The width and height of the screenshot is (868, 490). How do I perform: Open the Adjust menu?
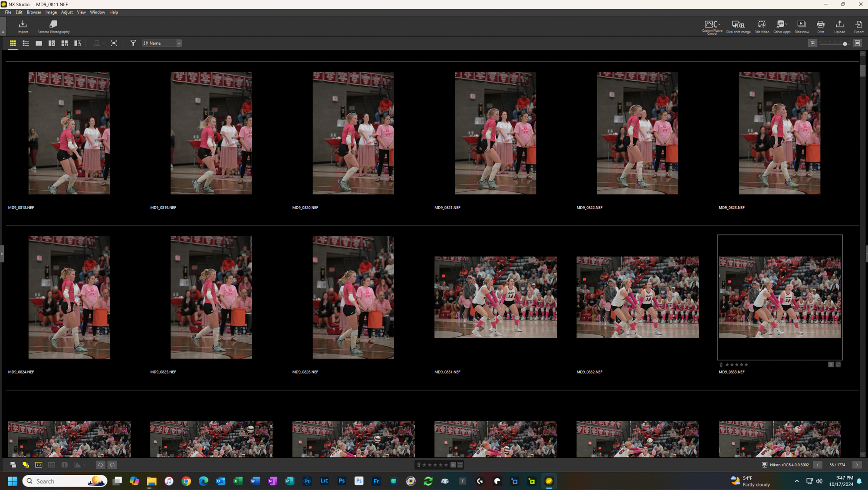click(x=67, y=12)
